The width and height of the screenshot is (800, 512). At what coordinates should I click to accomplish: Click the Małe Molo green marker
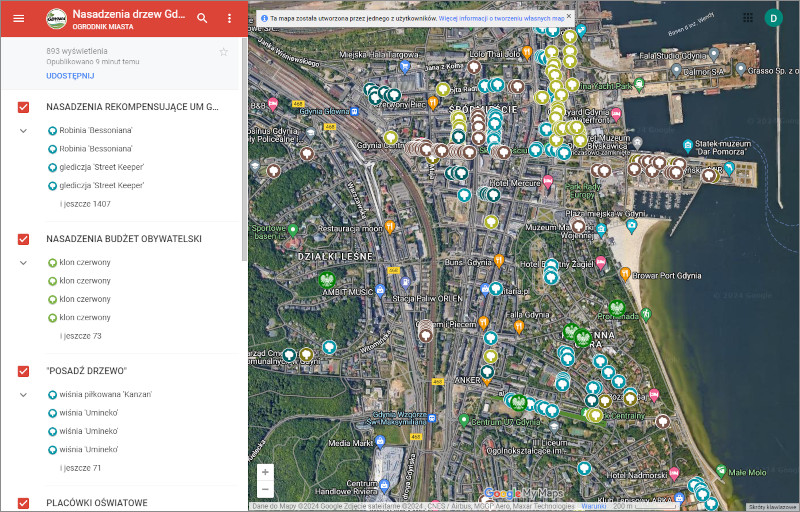coord(720,470)
